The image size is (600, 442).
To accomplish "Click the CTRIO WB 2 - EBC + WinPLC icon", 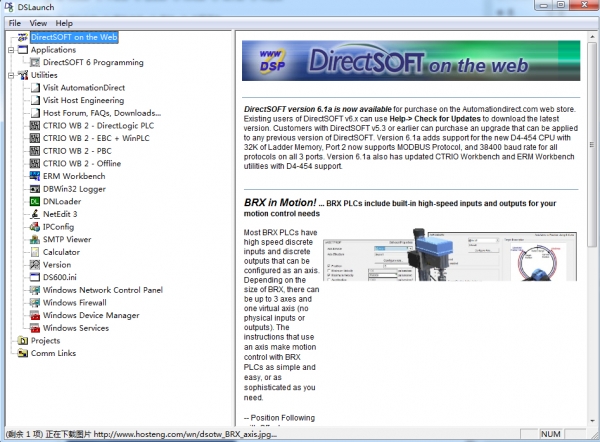I will (35, 138).
